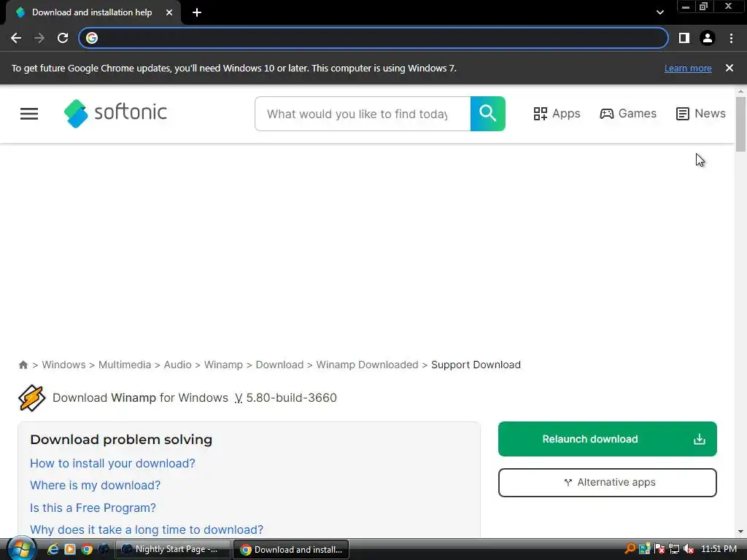Click Relaunch download button
The height and width of the screenshot is (560, 747).
coord(608,439)
